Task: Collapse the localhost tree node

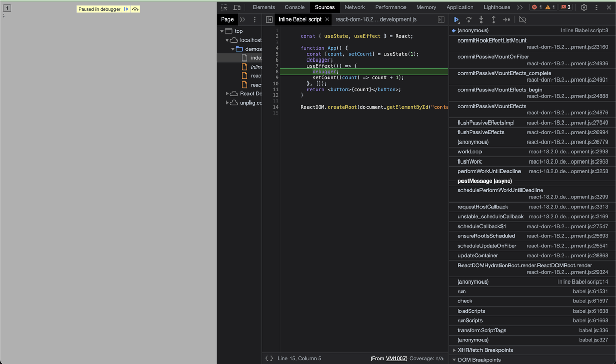Action: coord(228,40)
